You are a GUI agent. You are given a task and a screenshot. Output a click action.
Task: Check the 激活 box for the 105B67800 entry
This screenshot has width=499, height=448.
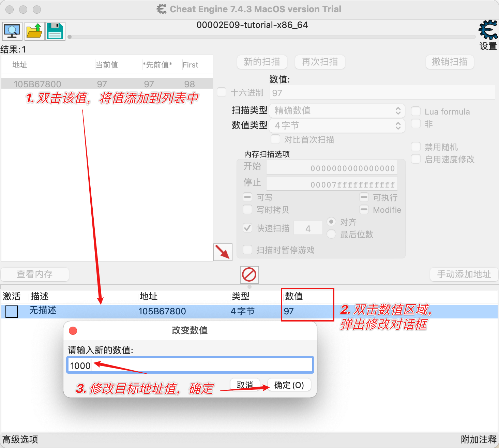[x=11, y=311]
